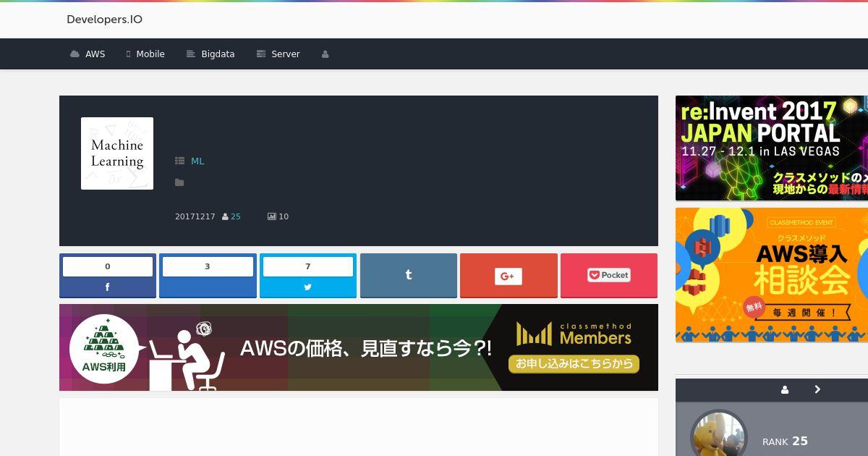Click the list icon beside ML
Image resolution: width=868 pixels, height=456 pixels.
click(179, 161)
